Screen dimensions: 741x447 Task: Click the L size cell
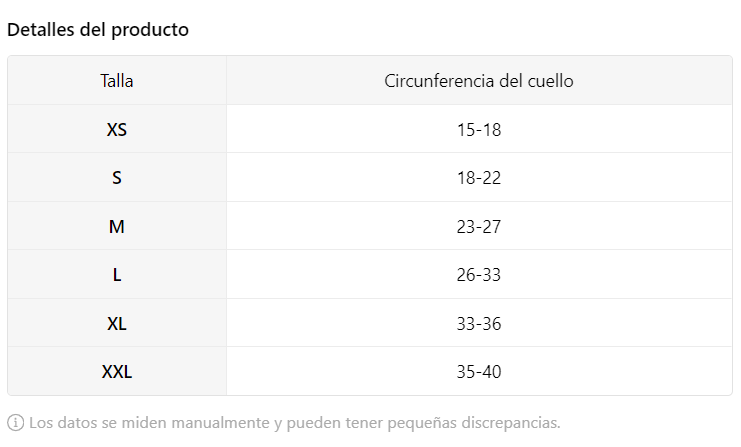(x=117, y=275)
